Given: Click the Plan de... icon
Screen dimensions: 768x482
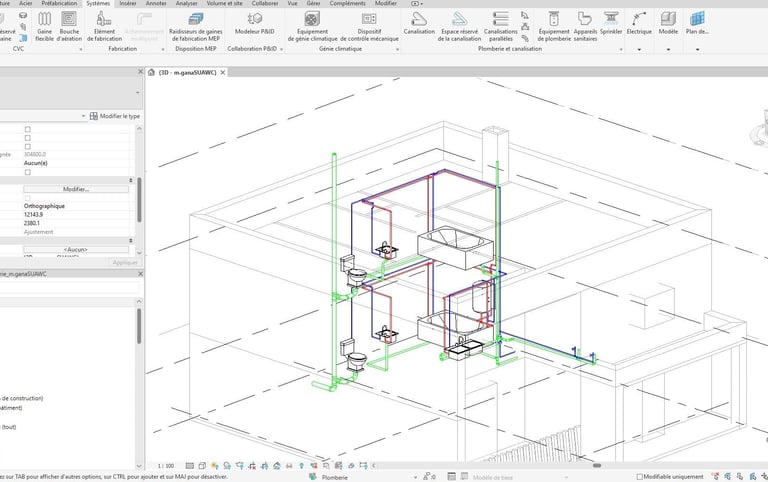Looking at the screenshot, I should pos(697,20).
